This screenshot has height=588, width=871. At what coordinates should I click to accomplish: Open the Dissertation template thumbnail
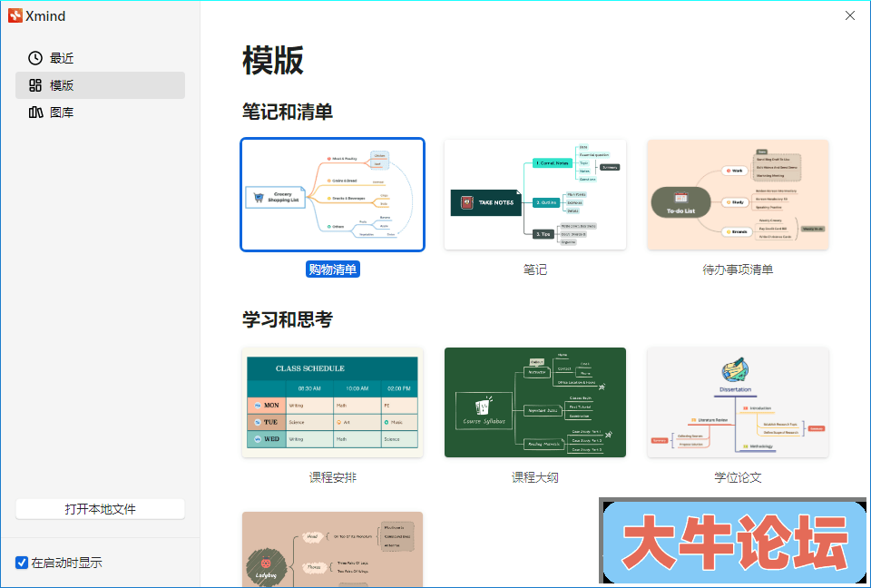(x=738, y=402)
